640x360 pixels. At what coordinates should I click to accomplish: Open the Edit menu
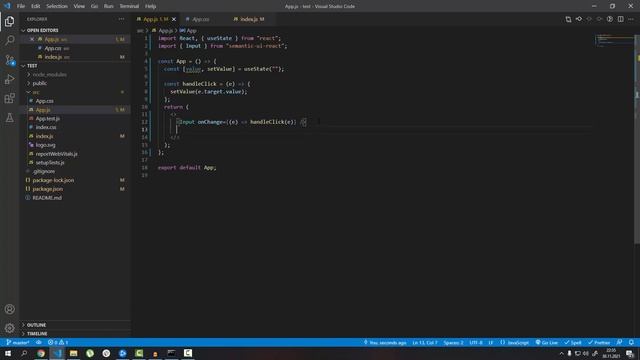coord(36,6)
